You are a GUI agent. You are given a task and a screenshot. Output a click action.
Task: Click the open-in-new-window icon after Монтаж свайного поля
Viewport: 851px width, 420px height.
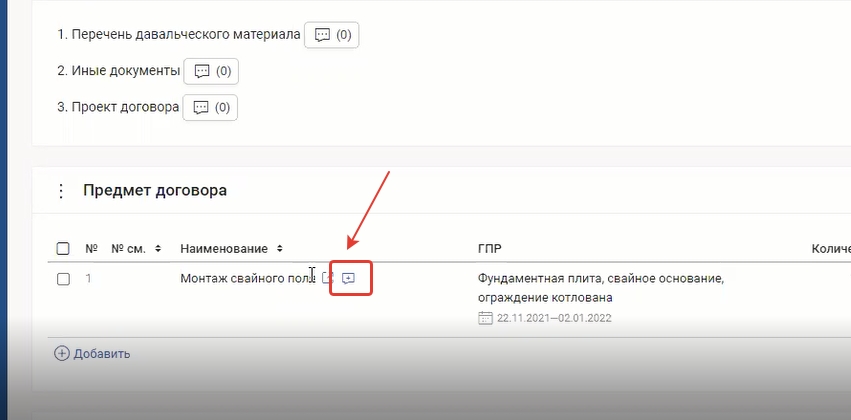[x=327, y=278]
